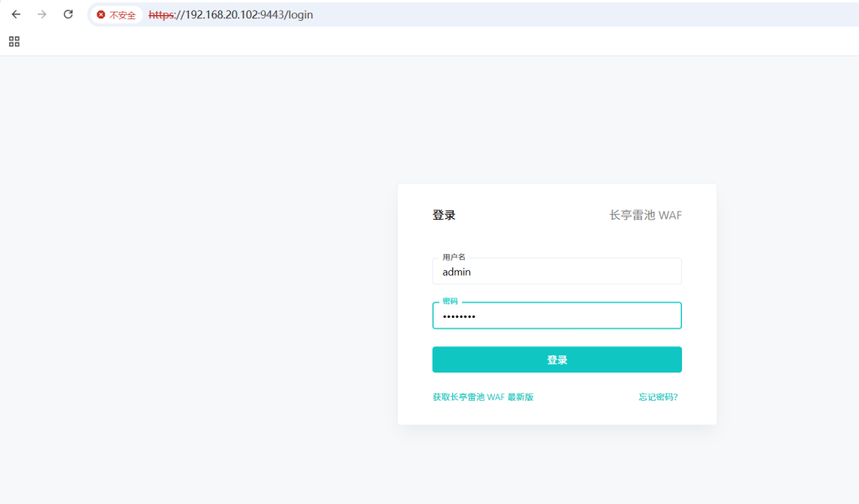The height and width of the screenshot is (504, 859).
Task: Click the crossed-out https in the URL
Action: (161, 14)
